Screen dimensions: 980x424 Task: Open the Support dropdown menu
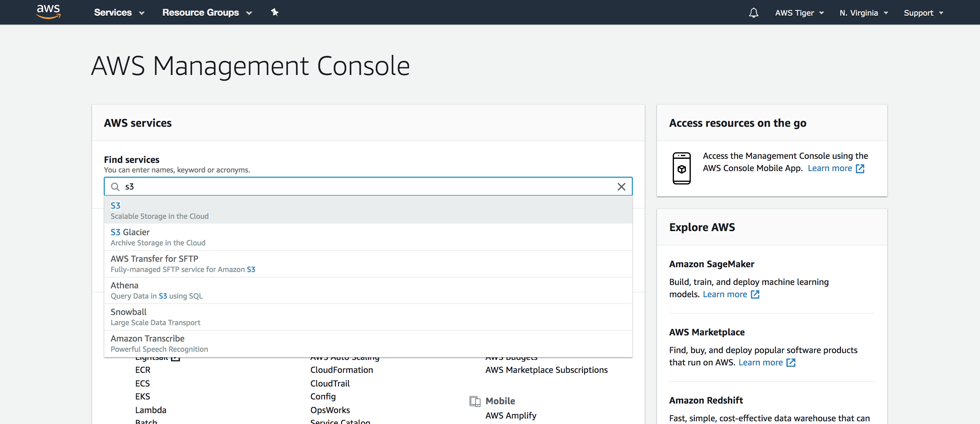coord(923,13)
